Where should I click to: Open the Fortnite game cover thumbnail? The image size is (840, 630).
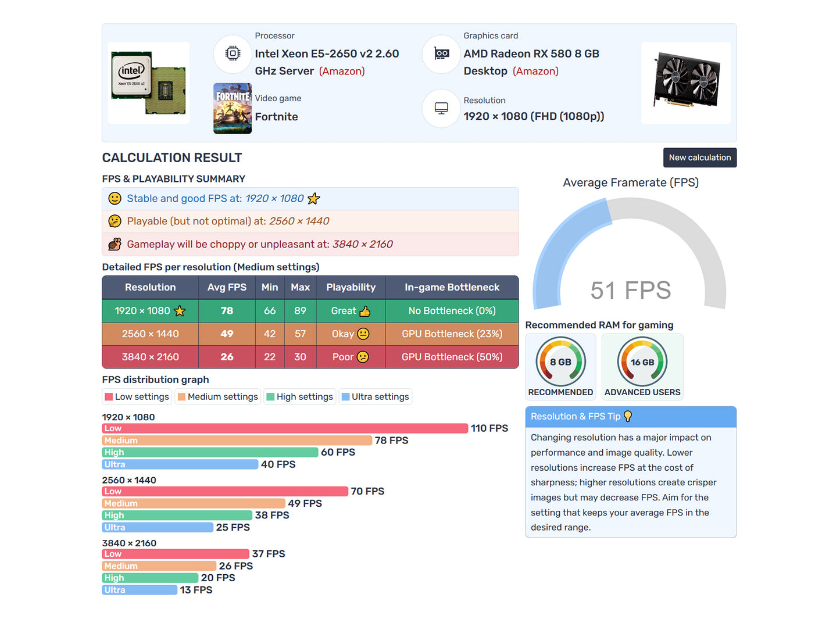pyautogui.click(x=233, y=109)
